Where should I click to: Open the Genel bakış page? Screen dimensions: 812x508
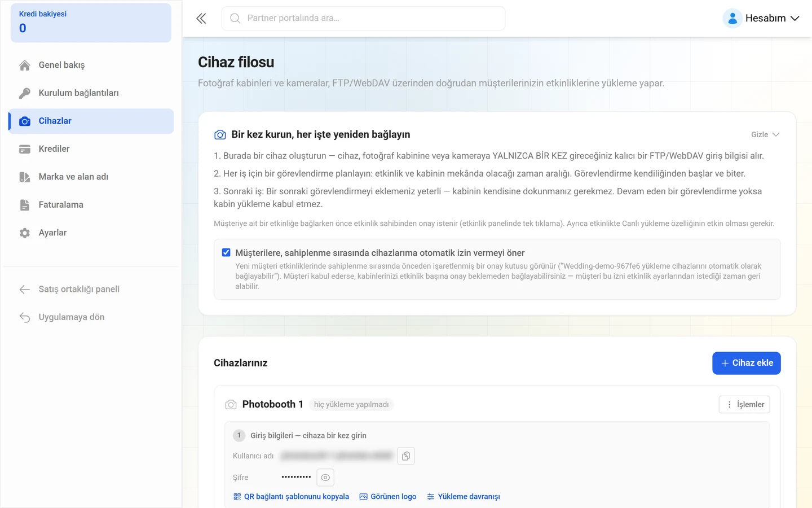tap(91, 65)
